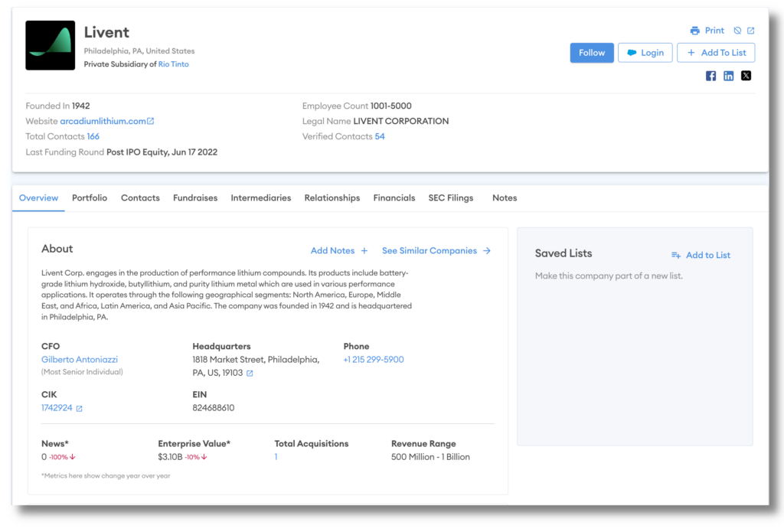Open the Facebook social icon

pyautogui.click(x=710, y=76)
